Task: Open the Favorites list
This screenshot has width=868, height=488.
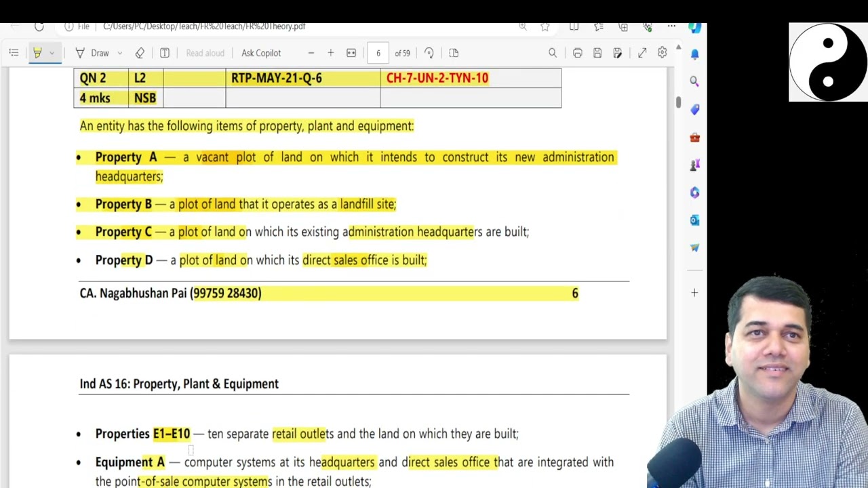Action: click(599, 26)
